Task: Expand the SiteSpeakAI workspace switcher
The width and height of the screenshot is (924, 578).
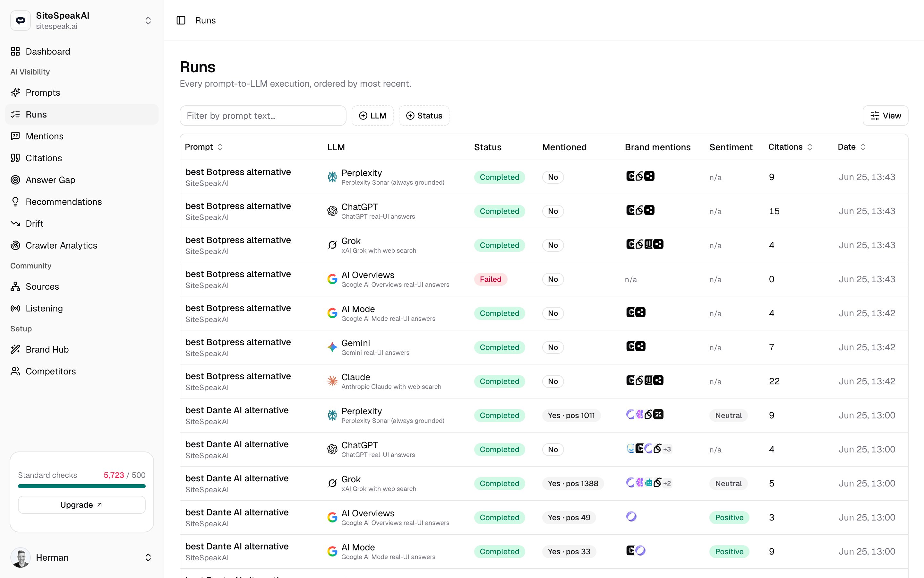Action: pyautogui.click(x=148, y=20)
